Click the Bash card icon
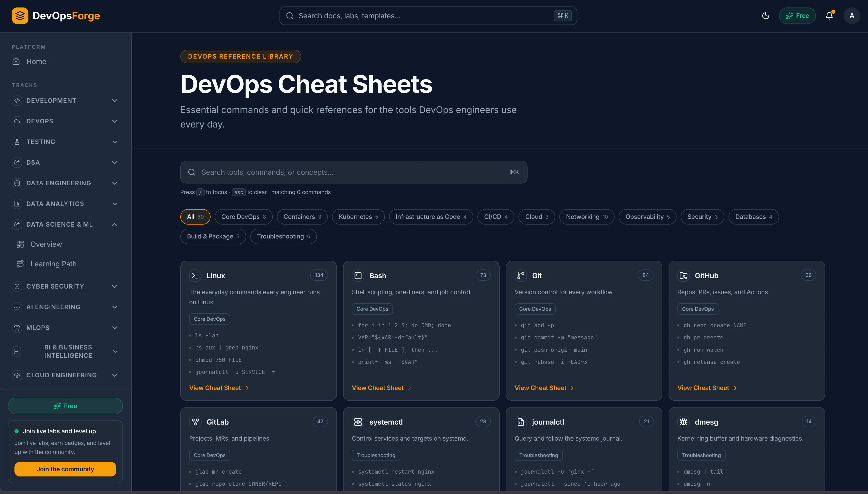The image size is (868, 494). tap(358, 275)
